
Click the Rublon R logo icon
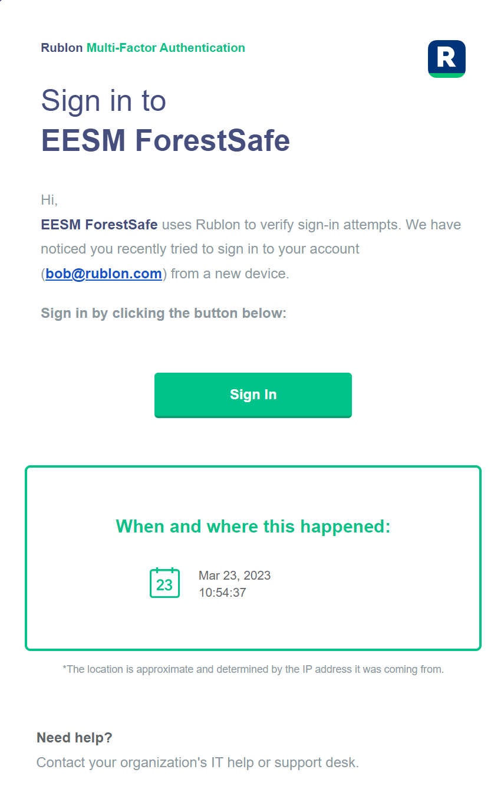(x=446, y=58)
